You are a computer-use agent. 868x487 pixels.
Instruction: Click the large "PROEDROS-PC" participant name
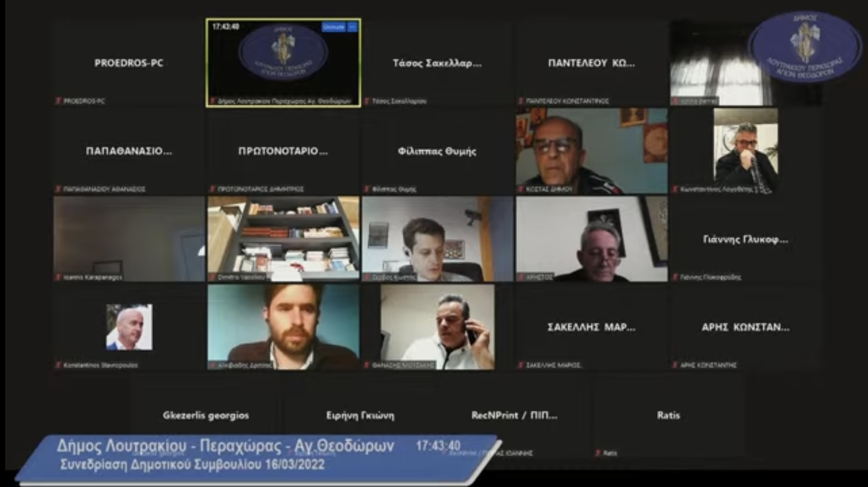129,63
